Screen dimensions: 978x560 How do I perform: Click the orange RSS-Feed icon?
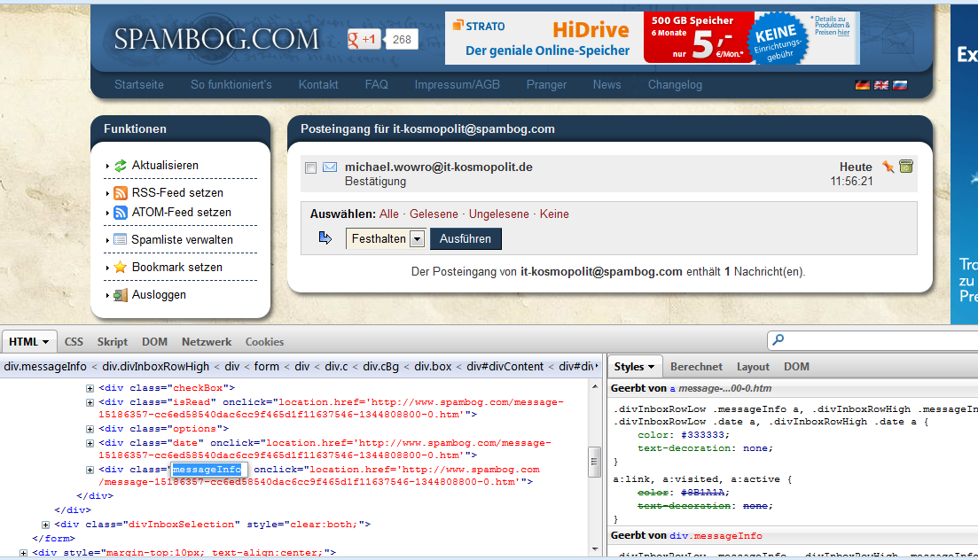coord(121,193)
